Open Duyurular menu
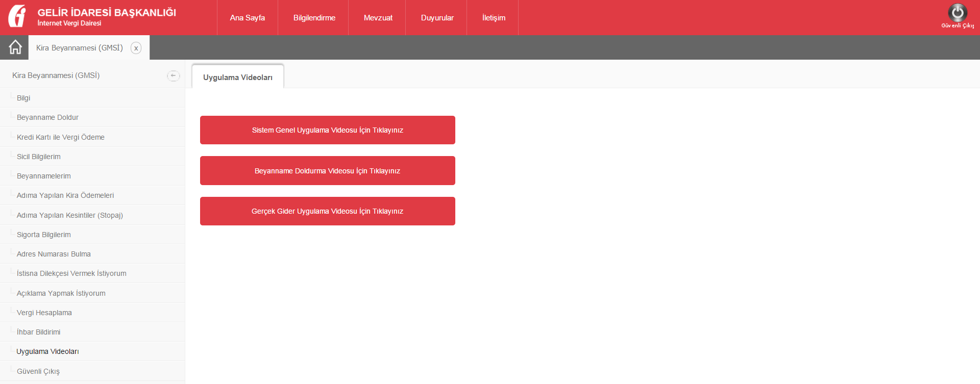Screen dimensions: 980x384 point(437,18)
